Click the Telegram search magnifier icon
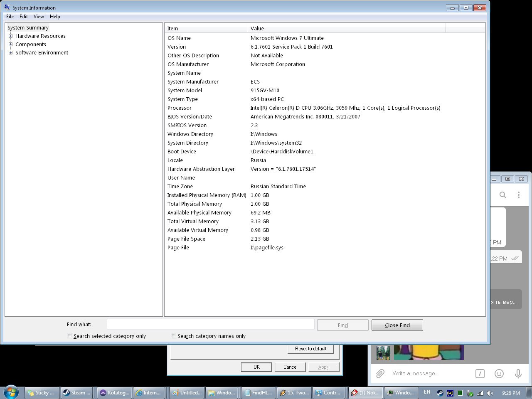The width and height of the screenshot is (532, 399). (x=503, y=195)
